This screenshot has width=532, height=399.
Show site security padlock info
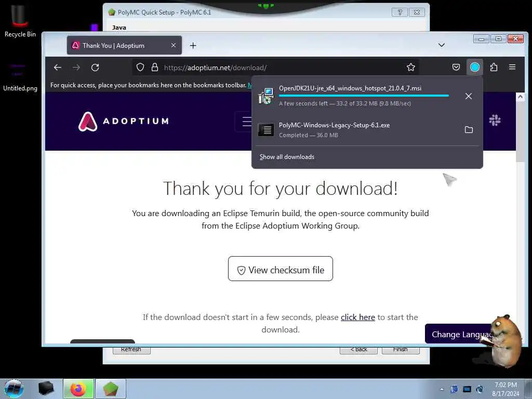155,67
